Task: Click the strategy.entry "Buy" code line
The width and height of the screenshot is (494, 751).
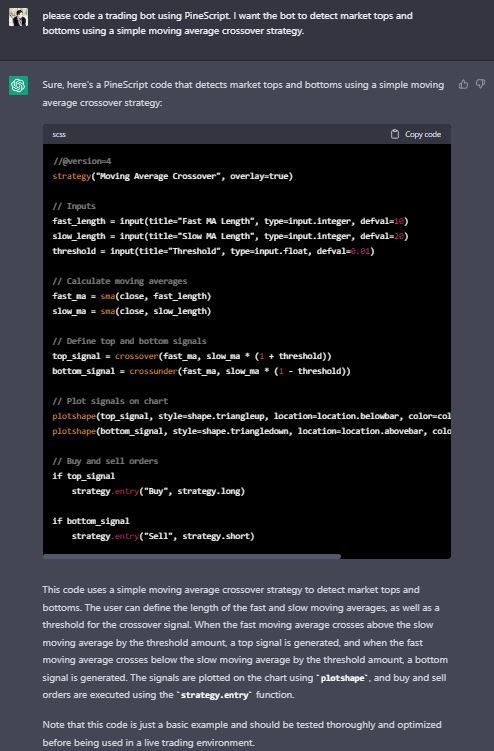Action: click(158, 491)
